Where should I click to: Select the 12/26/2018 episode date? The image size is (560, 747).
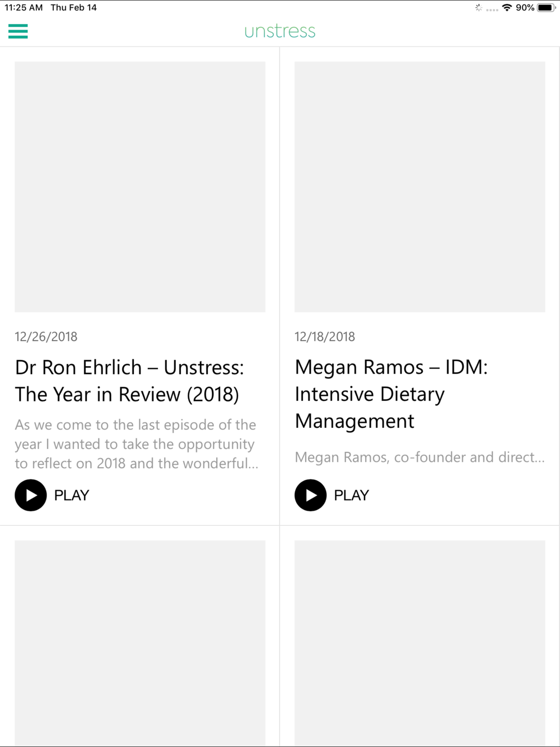pyautogui.click(x=46, y=337)
